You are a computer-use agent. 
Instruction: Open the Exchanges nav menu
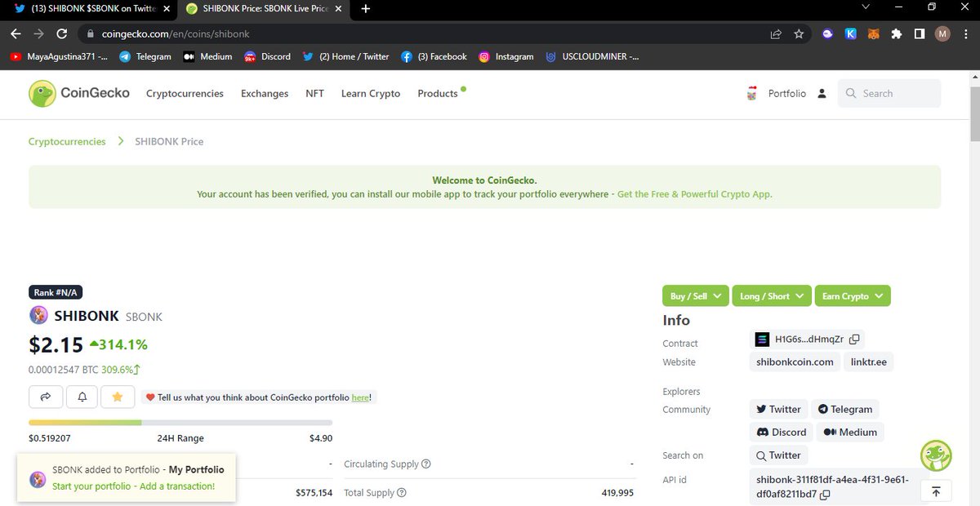pyautogui.click(x=265, y=94)
